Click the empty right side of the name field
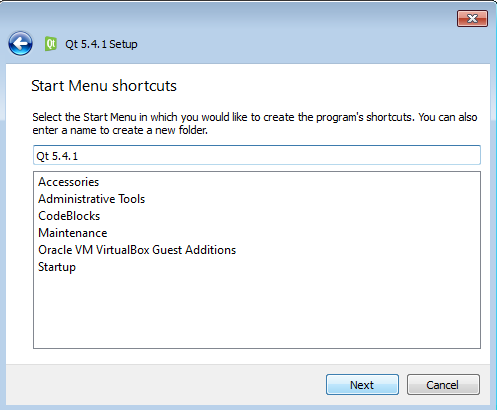 tap(280, 155)
